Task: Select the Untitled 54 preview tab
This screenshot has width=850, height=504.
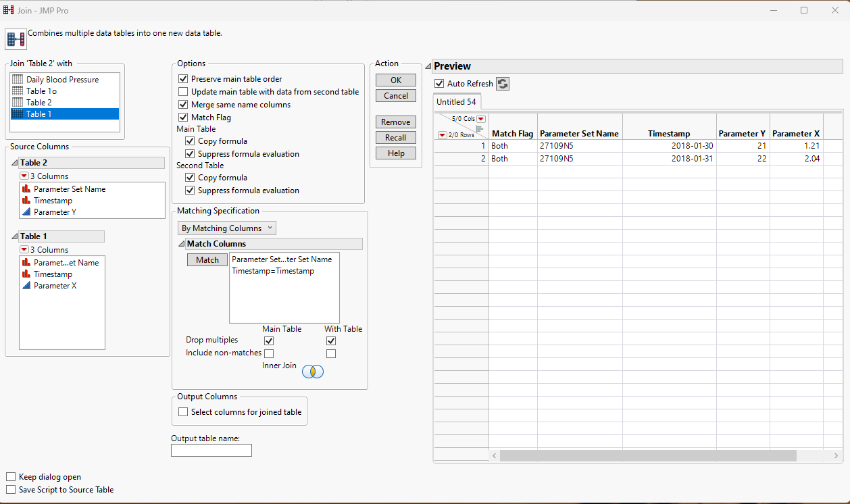Action: tap(456, 101)
